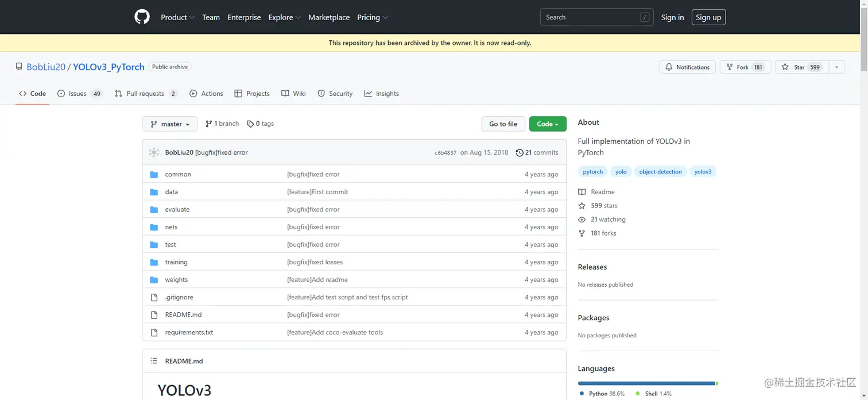The width and height of the screenshot is (868, 400).
Task: Click the Python language color bar
Action: point(646,383)
